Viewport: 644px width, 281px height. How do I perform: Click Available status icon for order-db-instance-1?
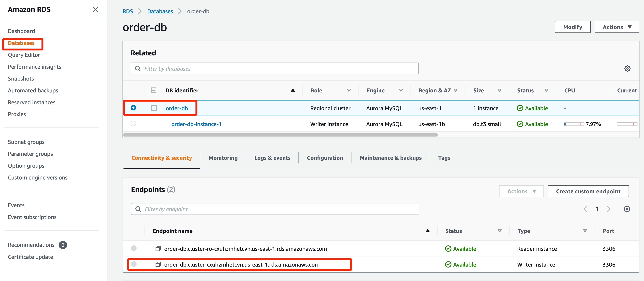[520, 124]
